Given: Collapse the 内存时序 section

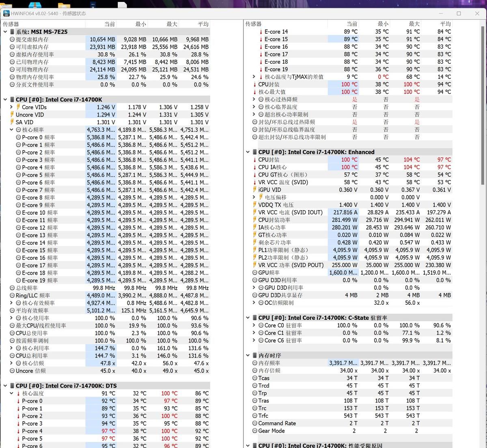Looking at the screenshot, I should [x=248, y=355].
